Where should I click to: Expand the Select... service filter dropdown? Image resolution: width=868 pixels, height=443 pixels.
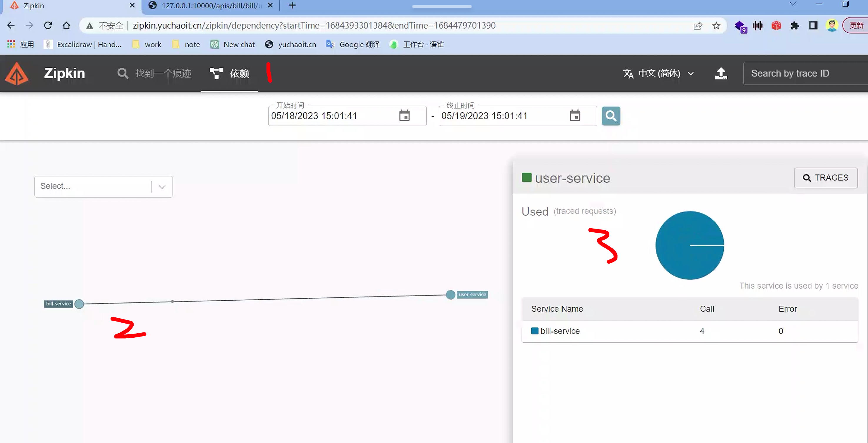[162, 186]
